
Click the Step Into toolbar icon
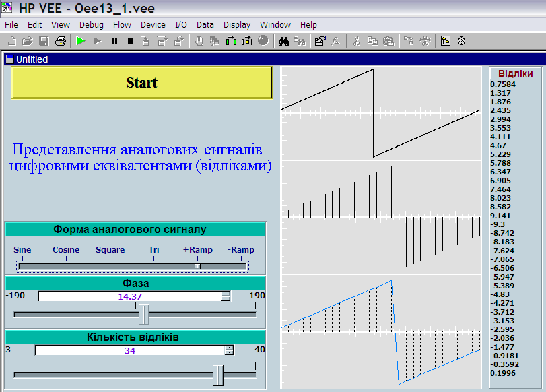coord(145,41)
